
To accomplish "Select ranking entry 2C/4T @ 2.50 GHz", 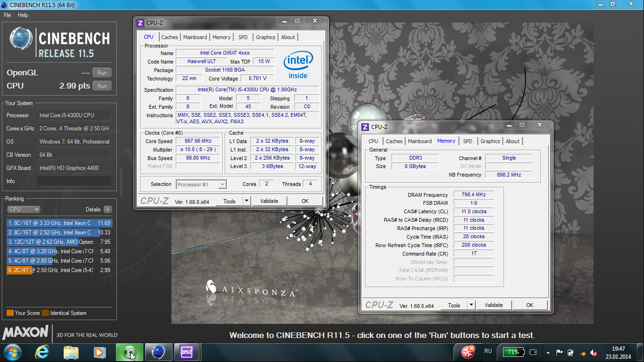I will [x=59, y=270].
